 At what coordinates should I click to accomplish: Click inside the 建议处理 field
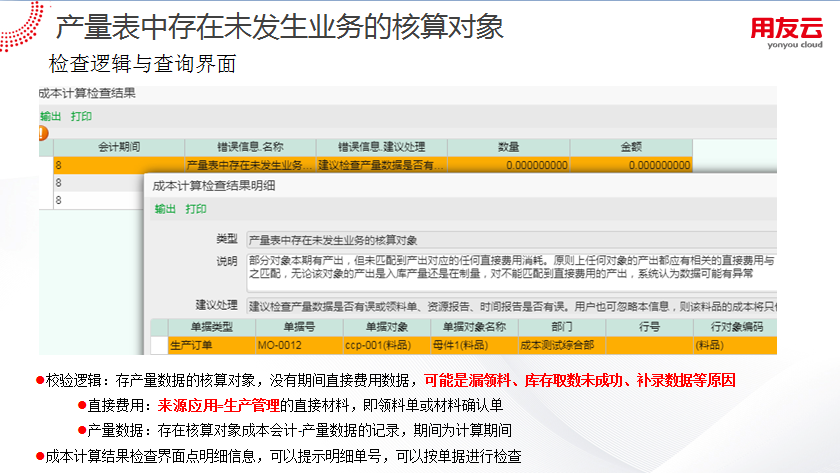click(510, 305)
